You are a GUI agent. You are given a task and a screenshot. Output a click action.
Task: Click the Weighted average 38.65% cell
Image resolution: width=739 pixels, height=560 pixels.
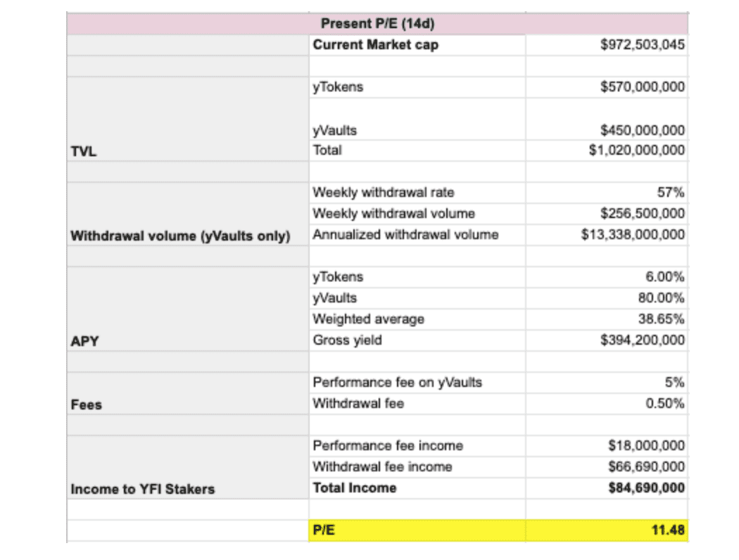click(607, 319)
